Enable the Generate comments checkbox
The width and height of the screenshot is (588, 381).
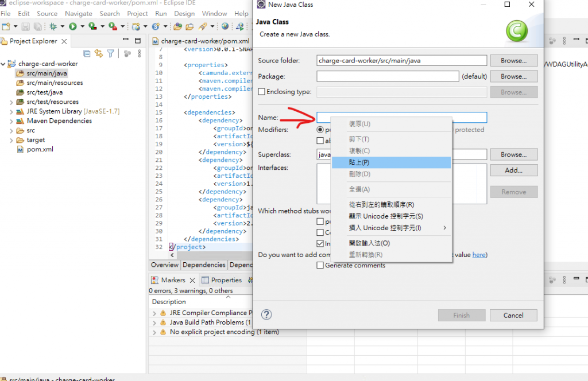pyautogui.click(x=320, y=265)
